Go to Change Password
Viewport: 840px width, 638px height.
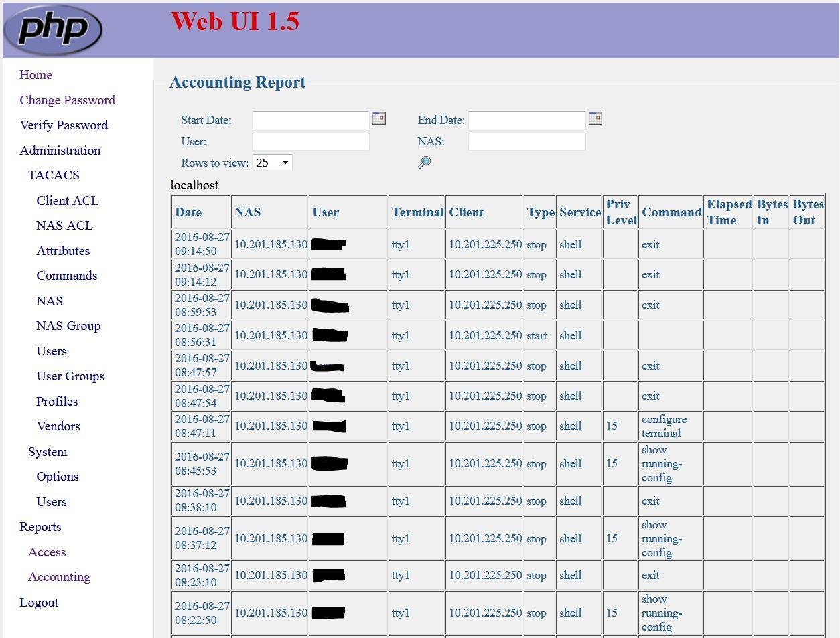click(67, 100)
